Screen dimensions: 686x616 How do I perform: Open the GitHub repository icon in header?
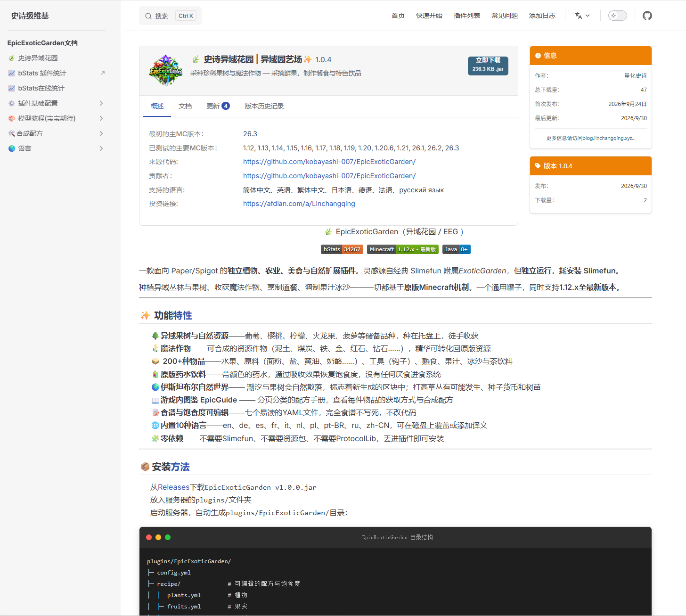point(647,16)
